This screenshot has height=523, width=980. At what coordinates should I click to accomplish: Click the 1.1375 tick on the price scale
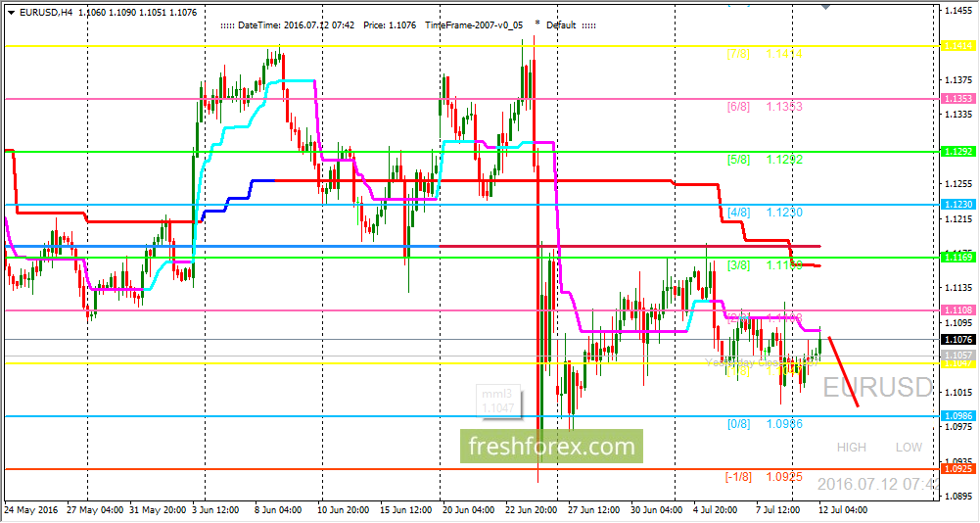point(958,80)
